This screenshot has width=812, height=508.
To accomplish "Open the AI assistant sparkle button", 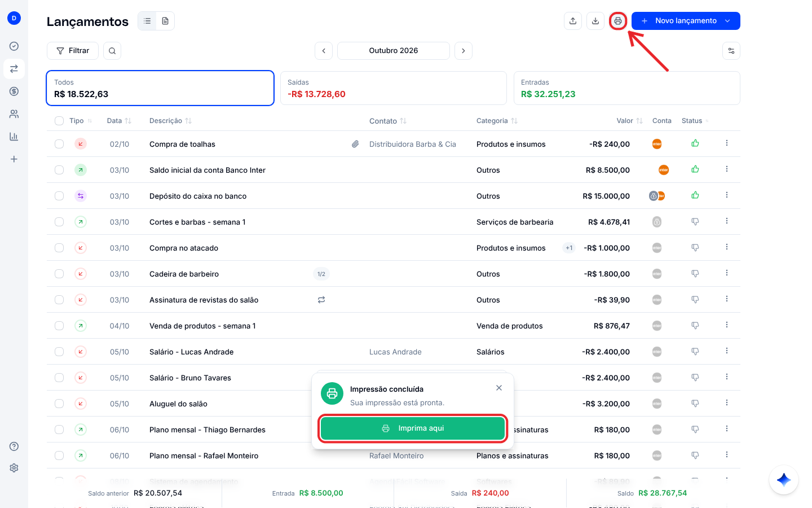I will coord(784,480).
